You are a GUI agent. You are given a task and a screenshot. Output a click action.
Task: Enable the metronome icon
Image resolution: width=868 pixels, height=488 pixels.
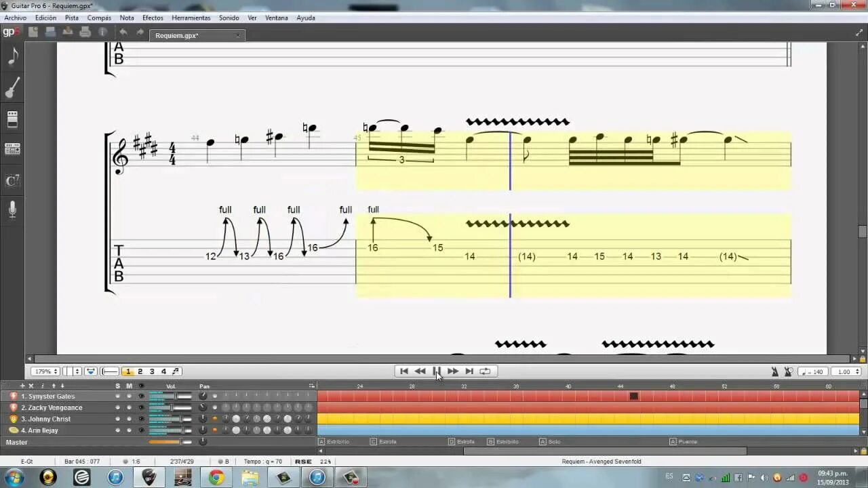point(775,371)
